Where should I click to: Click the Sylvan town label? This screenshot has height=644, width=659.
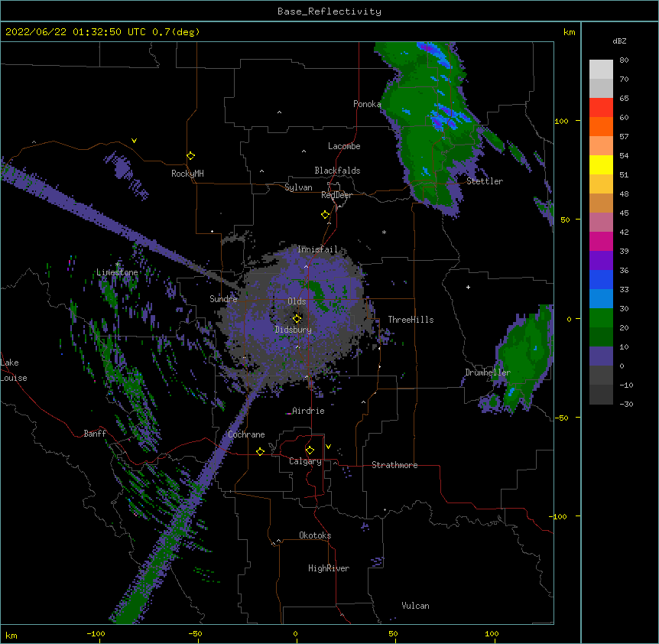(298, 187)
